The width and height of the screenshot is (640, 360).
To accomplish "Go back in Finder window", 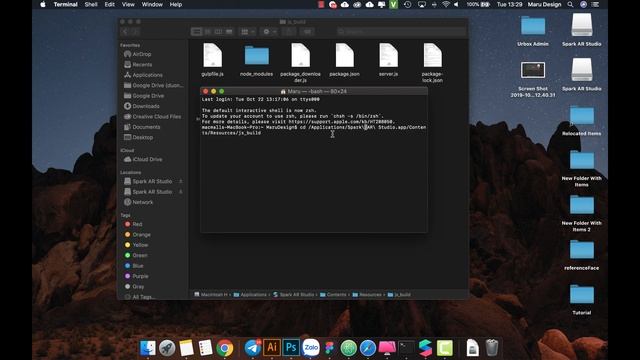I will (x=125, y=31).
